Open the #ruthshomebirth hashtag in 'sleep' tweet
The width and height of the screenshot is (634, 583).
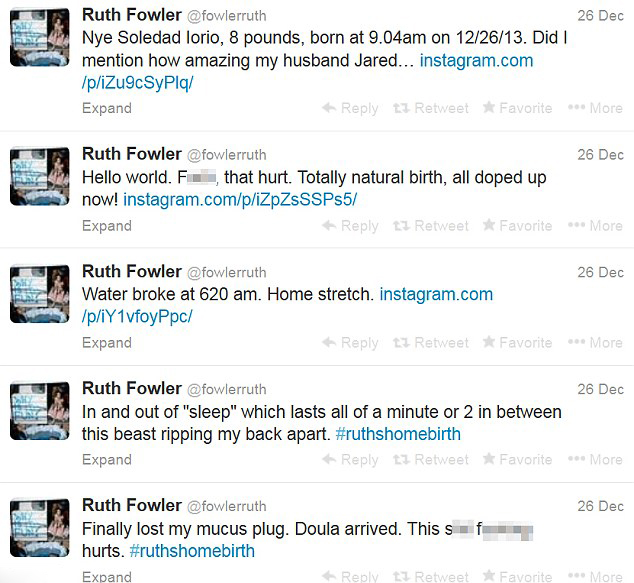385,434
